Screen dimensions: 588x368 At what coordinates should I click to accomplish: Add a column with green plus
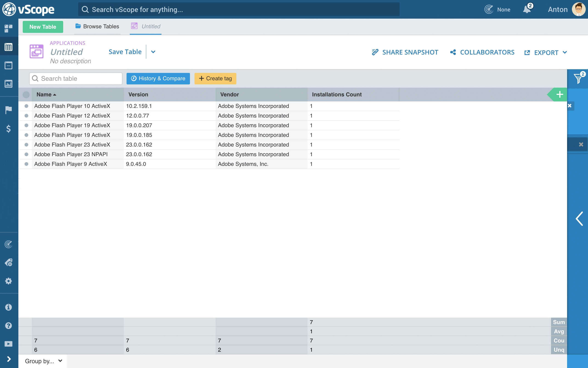pos(560,95)
